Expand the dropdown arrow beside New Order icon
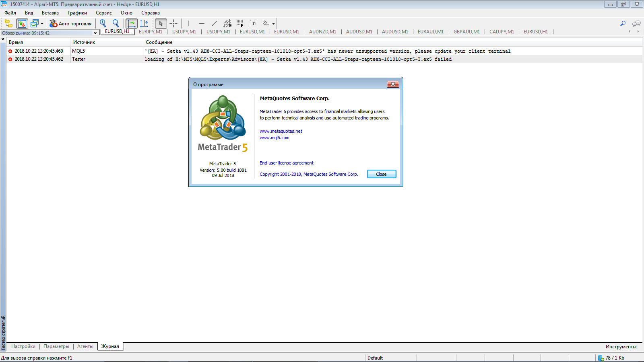 pyautogui.click(x=42, y=24)
